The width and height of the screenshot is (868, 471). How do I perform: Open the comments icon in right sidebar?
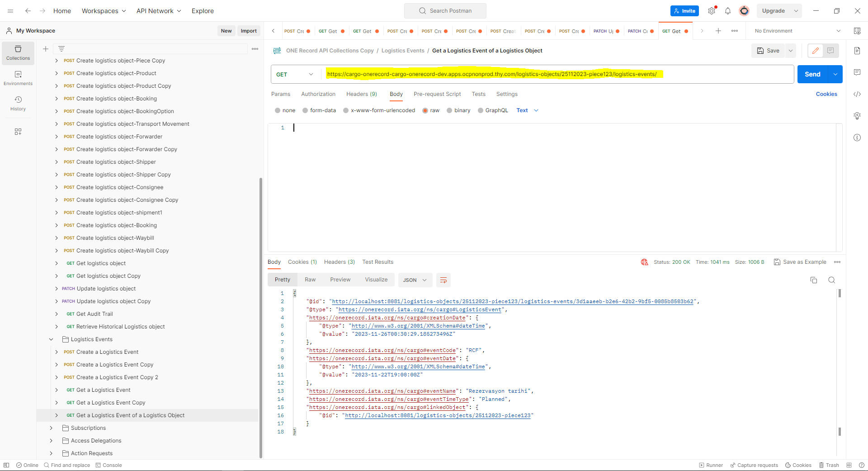coord(857,72)
